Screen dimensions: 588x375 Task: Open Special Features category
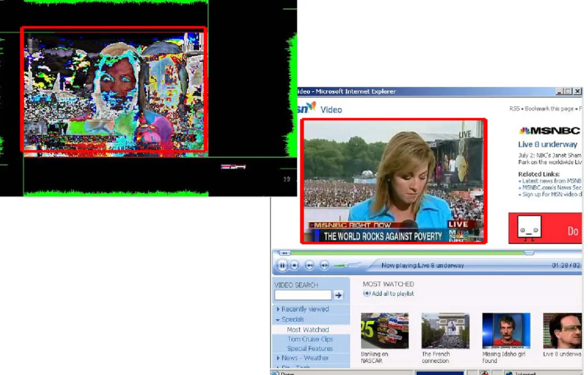(x=309, y=349)
